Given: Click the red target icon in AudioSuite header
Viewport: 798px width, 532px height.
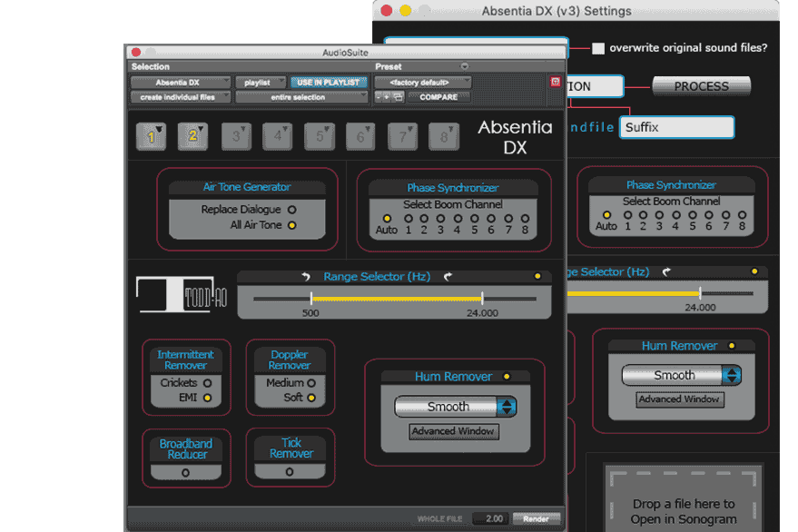Looking at the screenshot, I should pos(556,82).
